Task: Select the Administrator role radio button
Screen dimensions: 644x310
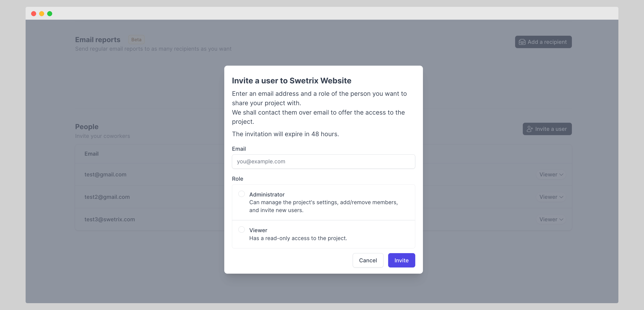Action: (x=241, y=194)
